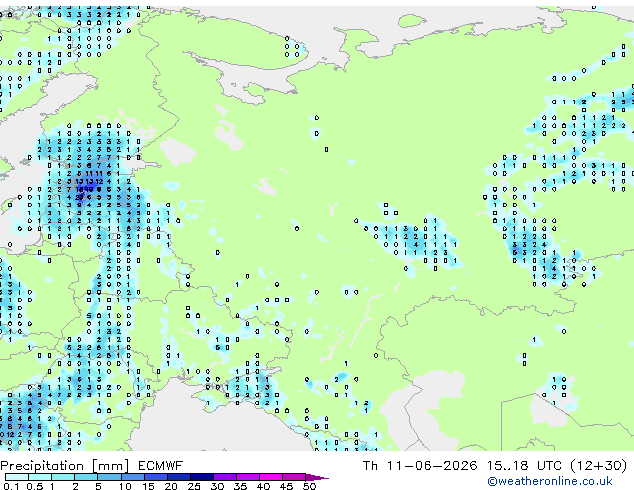Click the legend value "25"

[x=194, y=486]
